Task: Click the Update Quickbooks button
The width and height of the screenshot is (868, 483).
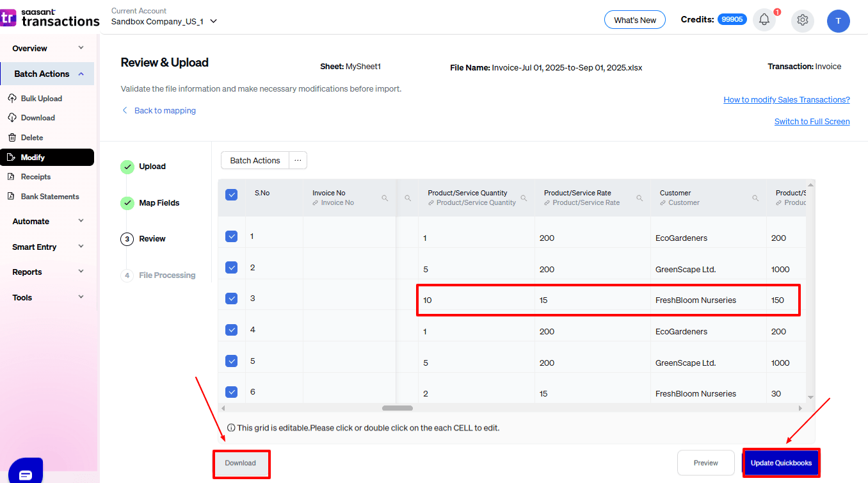Action: click(781, 463)
